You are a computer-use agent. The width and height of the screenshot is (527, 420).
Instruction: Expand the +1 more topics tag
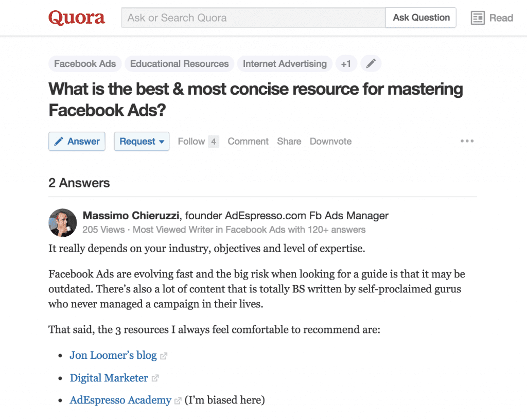click(346, 64)
